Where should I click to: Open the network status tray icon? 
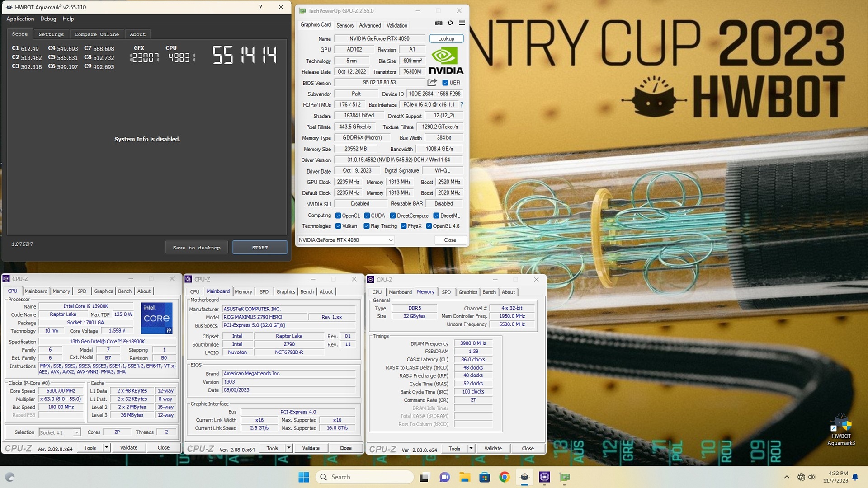(801, 477)
